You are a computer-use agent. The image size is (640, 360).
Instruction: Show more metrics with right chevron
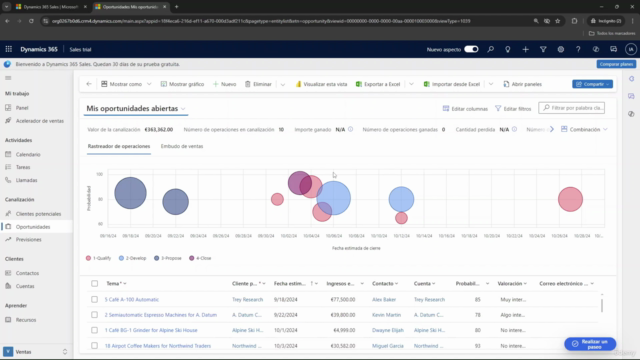click(552, 129)
